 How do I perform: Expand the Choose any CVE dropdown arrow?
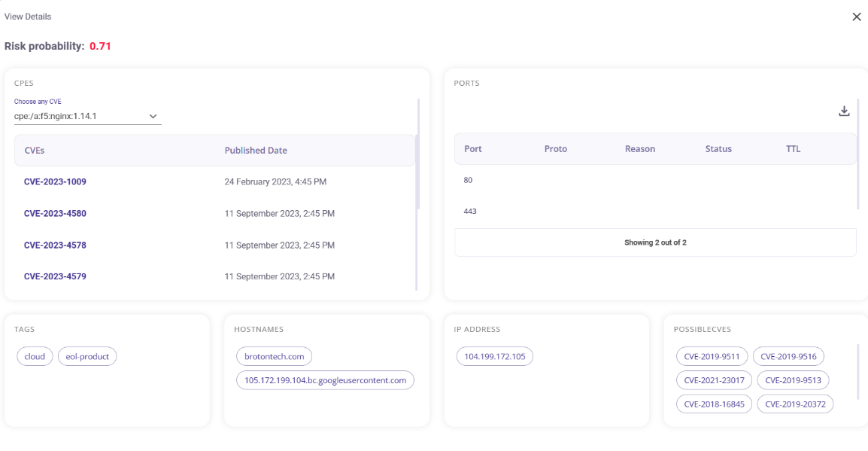coord(153,117)
